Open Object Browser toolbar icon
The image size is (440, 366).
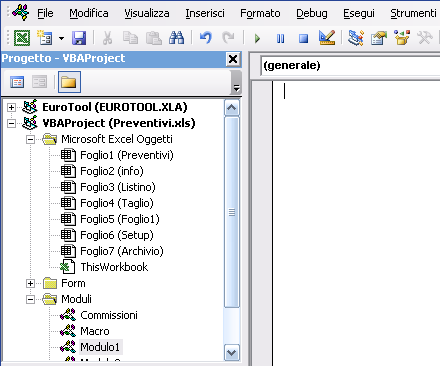tap(402, 38)
